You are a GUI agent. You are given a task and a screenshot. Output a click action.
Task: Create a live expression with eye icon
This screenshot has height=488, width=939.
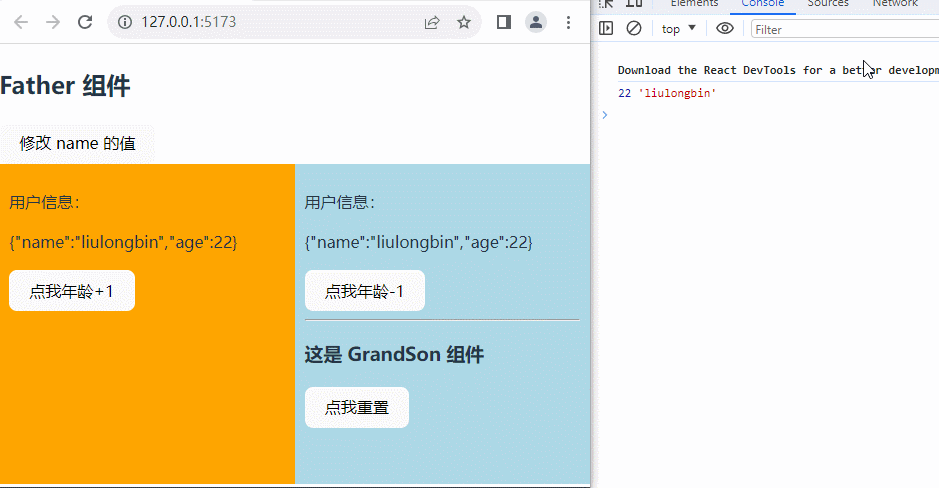coord(725,29)
